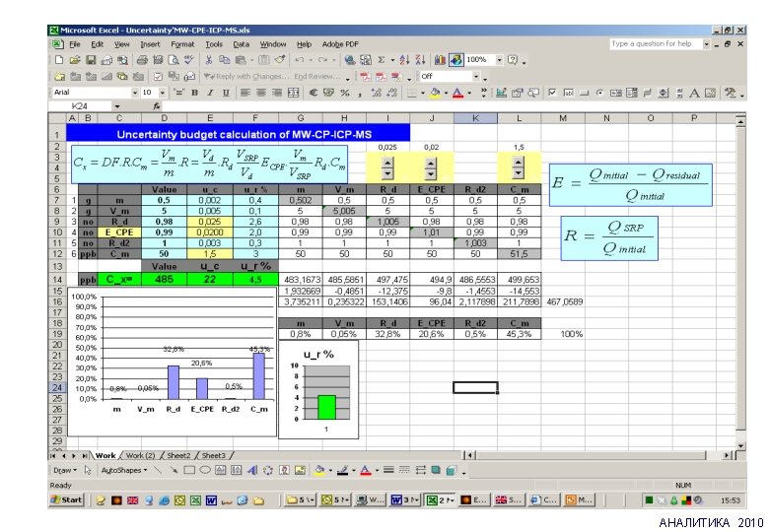Run the Spelling check icon
Image resolution: width=769 pixels, height=532 pixels.
[189, 60]
